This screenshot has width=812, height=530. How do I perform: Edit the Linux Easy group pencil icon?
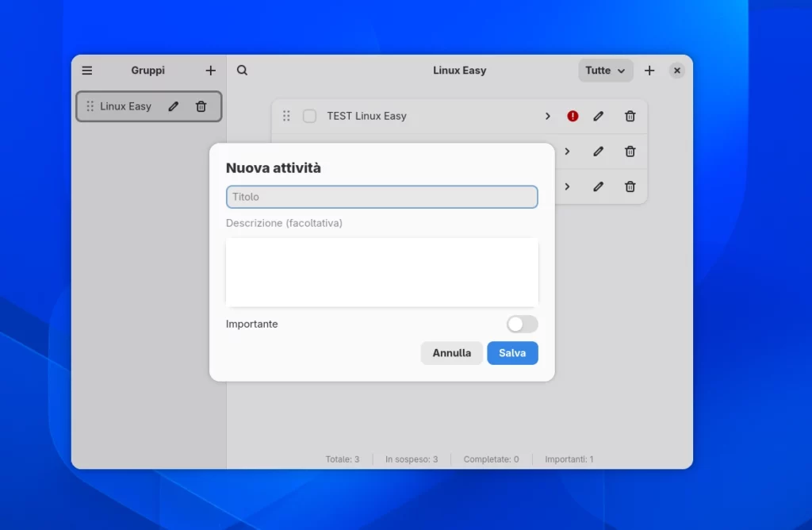173,106
